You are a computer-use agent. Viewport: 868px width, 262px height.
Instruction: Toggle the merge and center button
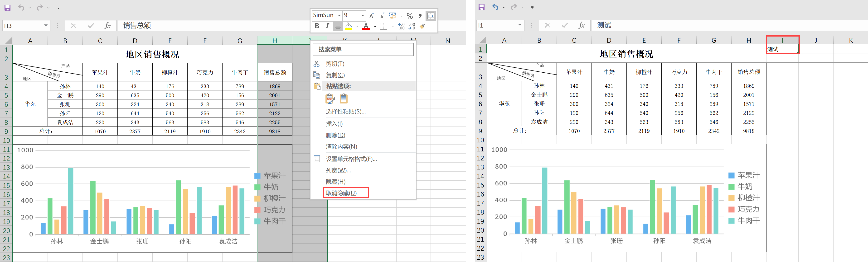pyautogui.click(x=431, y=16)
